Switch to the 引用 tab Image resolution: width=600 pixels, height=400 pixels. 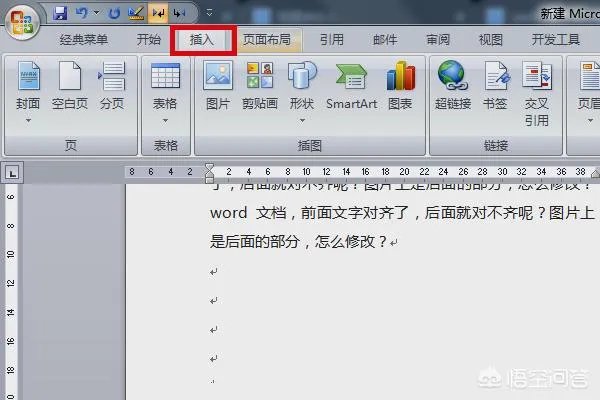332,39
